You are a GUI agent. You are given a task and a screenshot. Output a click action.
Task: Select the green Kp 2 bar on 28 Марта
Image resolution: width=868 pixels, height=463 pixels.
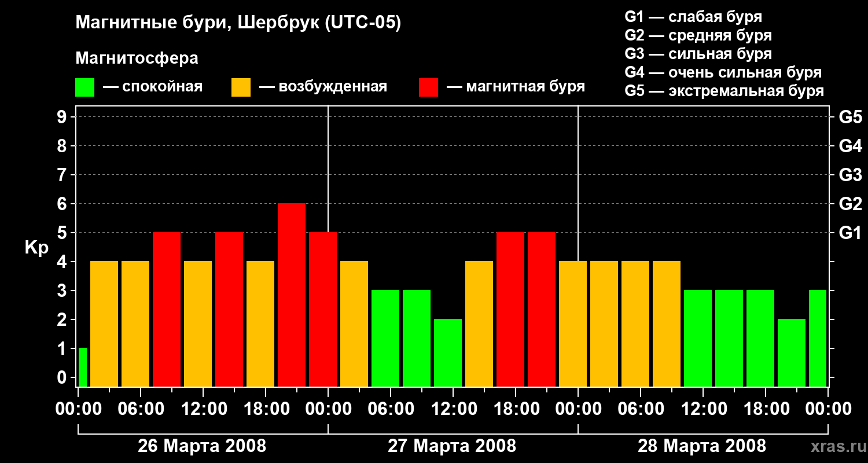click(x=792, y=353)
